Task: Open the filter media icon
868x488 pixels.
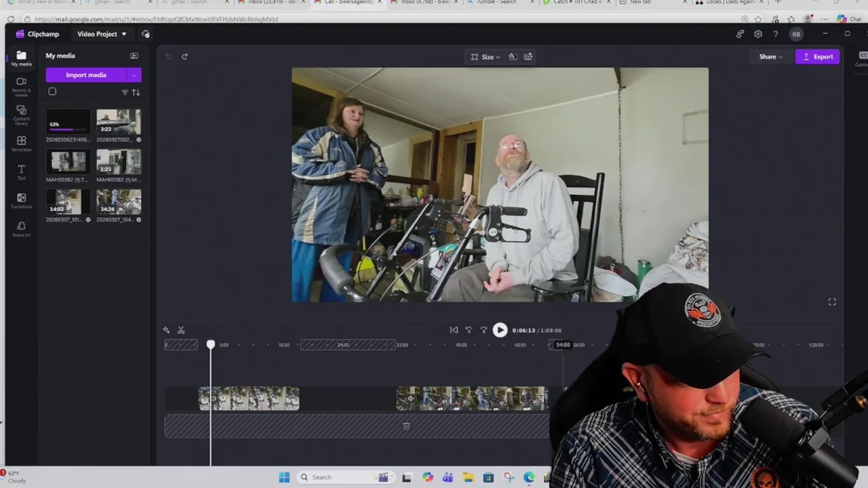Action: coord(124,92)
